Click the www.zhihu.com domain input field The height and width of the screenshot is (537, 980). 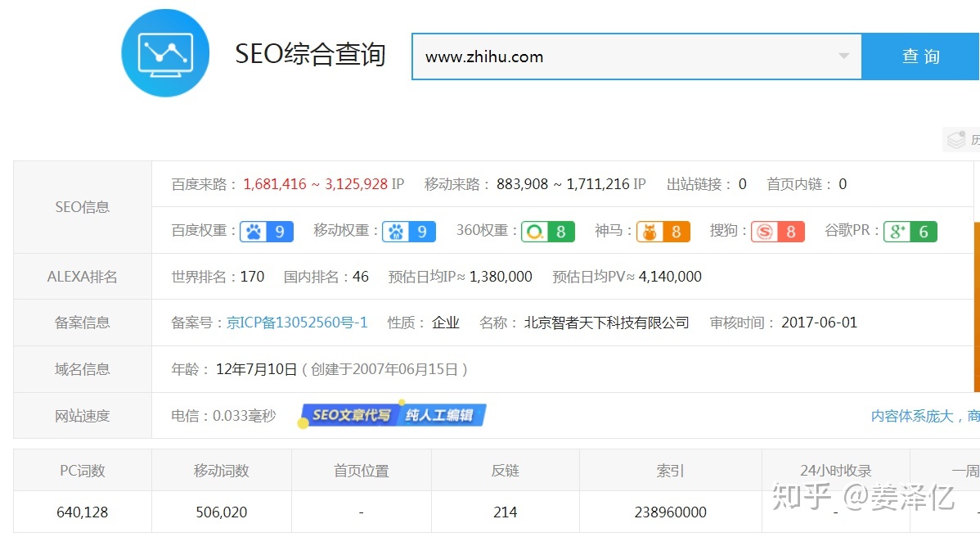tap(636, 56)
